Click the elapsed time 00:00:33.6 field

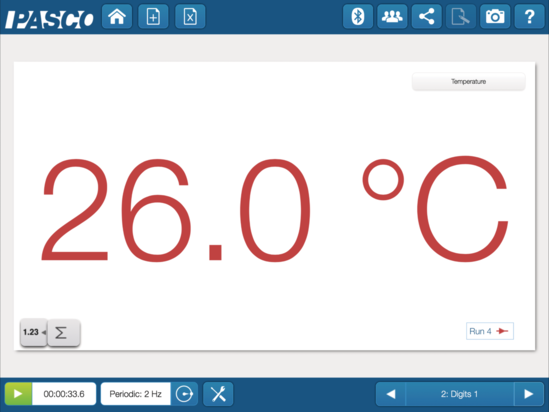64,394
